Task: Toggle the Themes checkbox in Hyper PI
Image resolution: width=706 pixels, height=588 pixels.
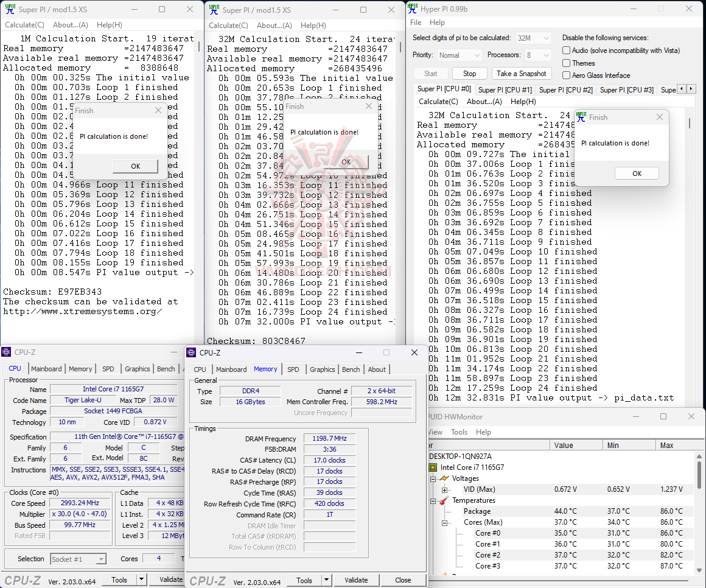Action: coord(567,63)
